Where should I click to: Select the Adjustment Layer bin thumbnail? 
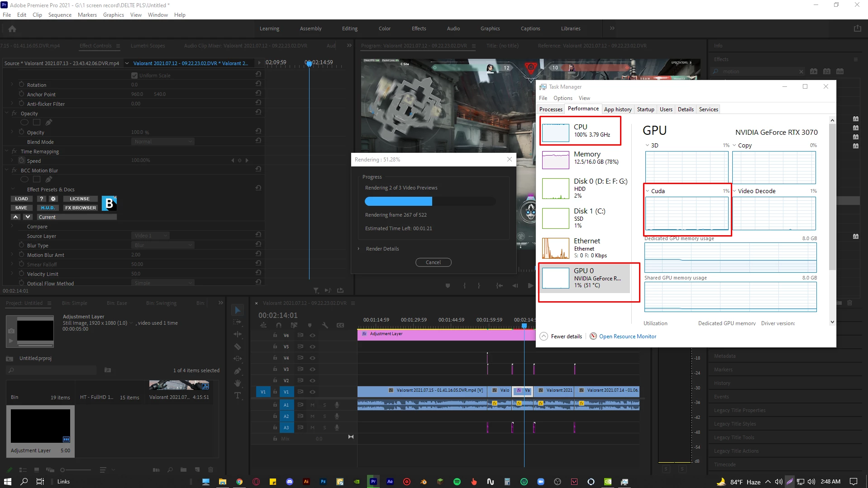40,426
